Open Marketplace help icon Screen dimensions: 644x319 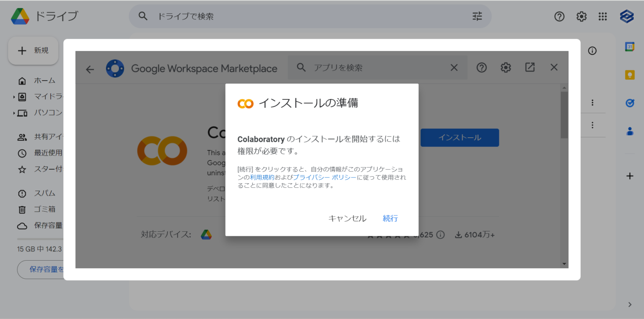[x=482, y=68]
